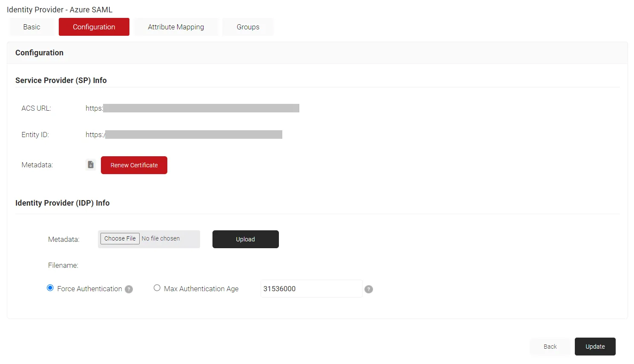Click the Update button

(x=595, y=347)
